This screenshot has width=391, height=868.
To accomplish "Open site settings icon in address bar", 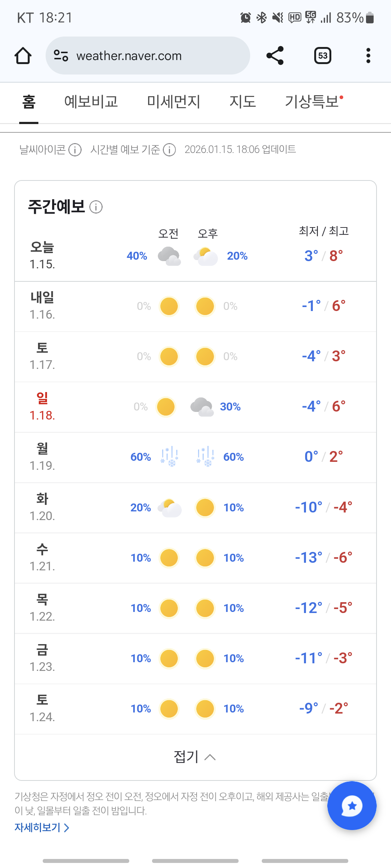I will tap(61, 56).
